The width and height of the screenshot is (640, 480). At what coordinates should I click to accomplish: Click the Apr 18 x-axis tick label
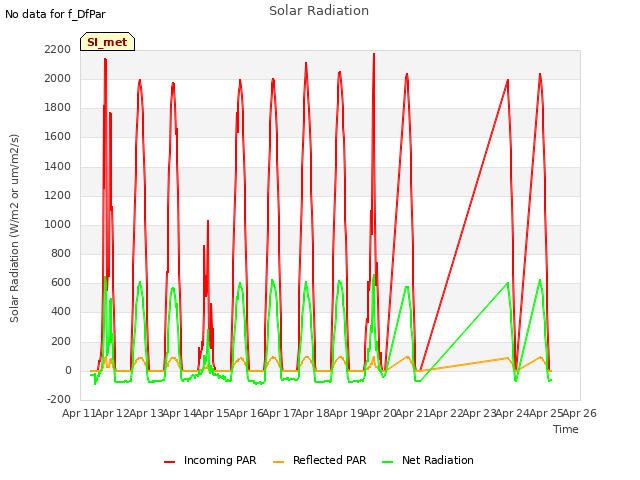coord(312,413)
